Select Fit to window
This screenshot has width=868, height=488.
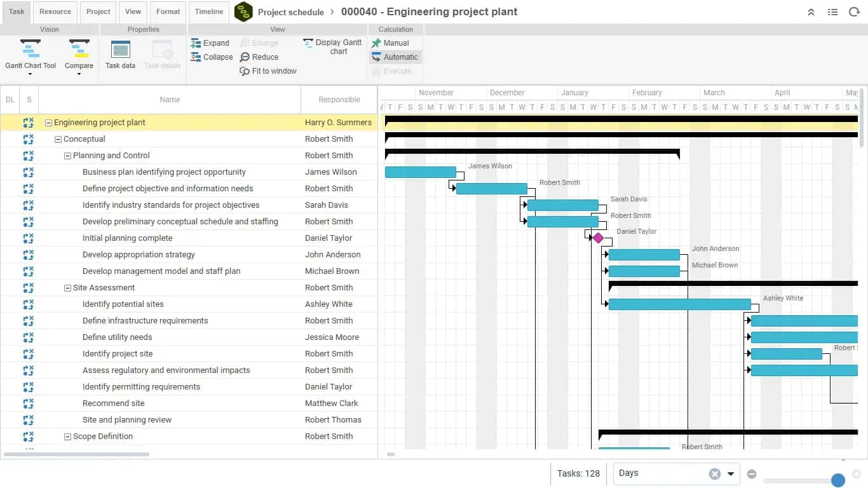click(268, 71)
